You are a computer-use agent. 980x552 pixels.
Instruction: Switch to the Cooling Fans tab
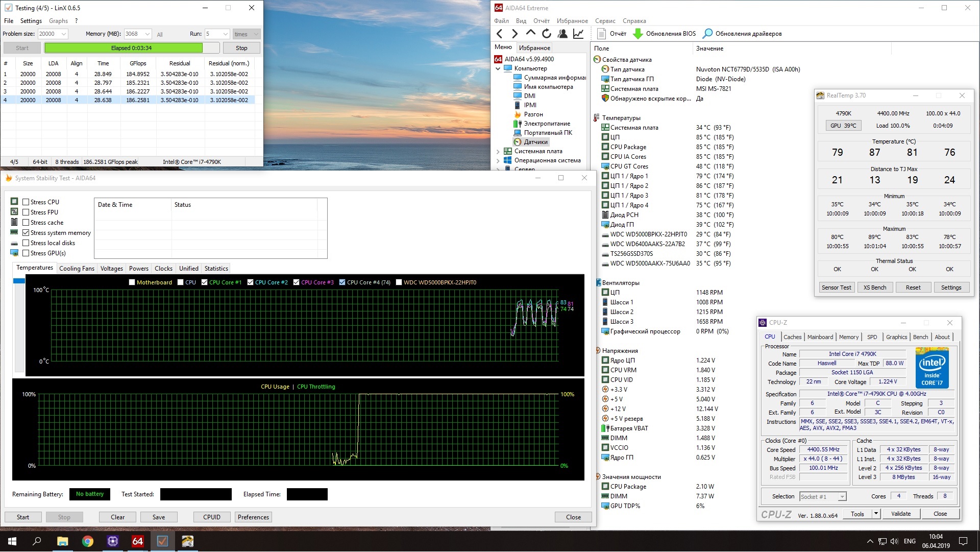[x=77, y=269]
